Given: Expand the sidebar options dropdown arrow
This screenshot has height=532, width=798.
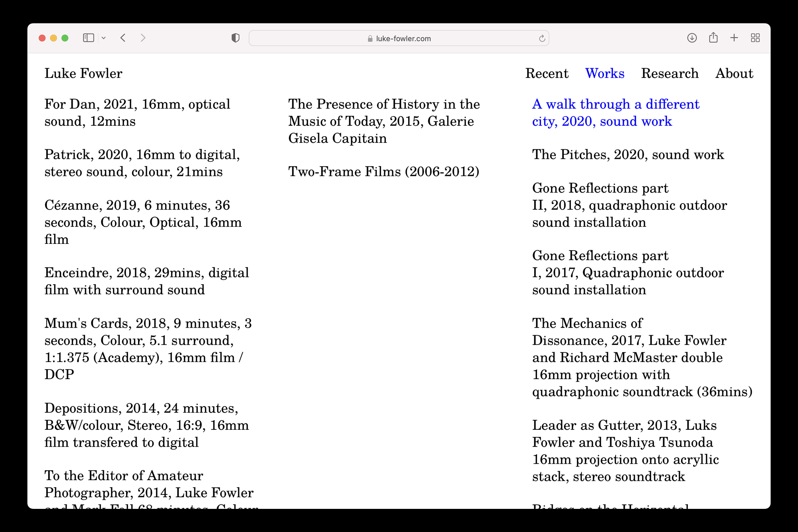Looking at the screenshot, I should pos(104,38).
